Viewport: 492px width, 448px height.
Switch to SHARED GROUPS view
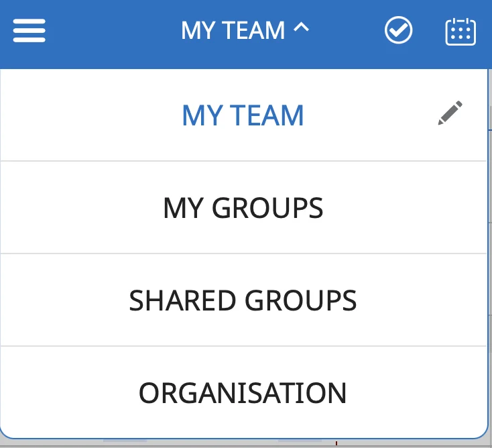[x=243, y=300]
